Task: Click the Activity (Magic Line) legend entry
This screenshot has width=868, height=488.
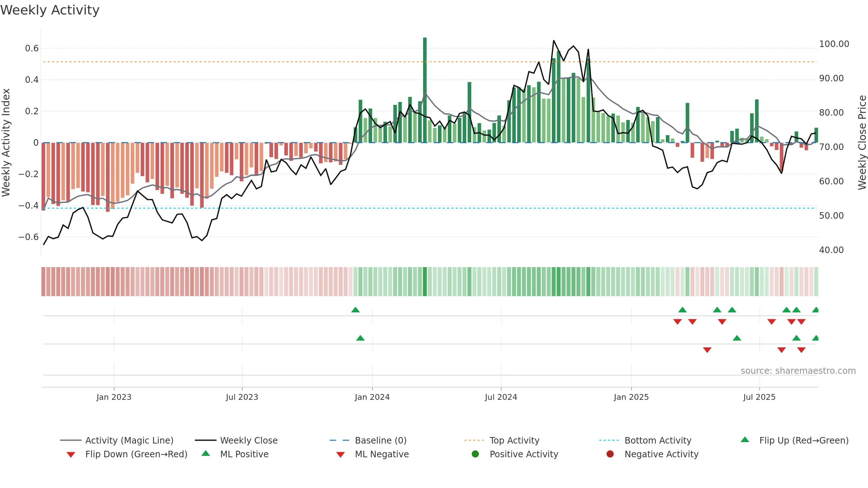Action: point(117,440)
